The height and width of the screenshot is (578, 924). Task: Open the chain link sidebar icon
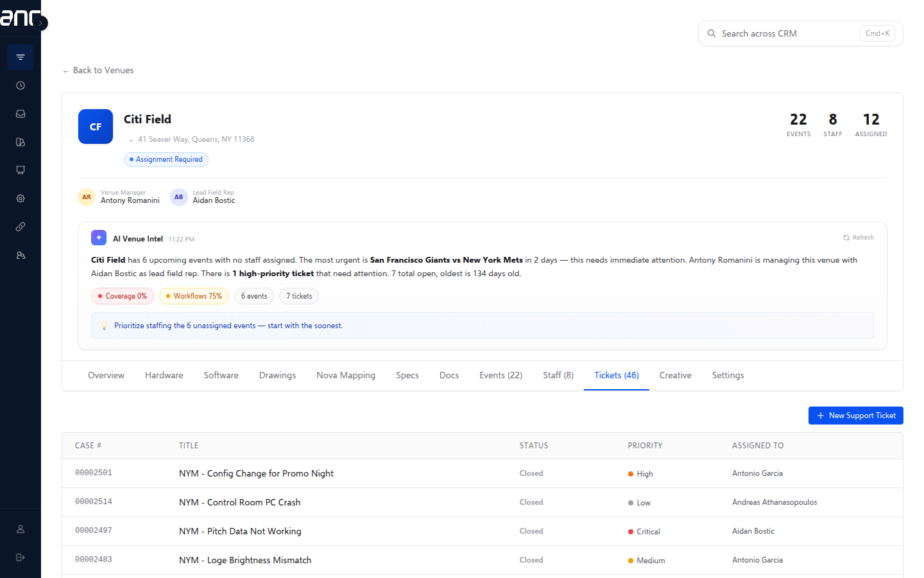[x=21, y=227]
